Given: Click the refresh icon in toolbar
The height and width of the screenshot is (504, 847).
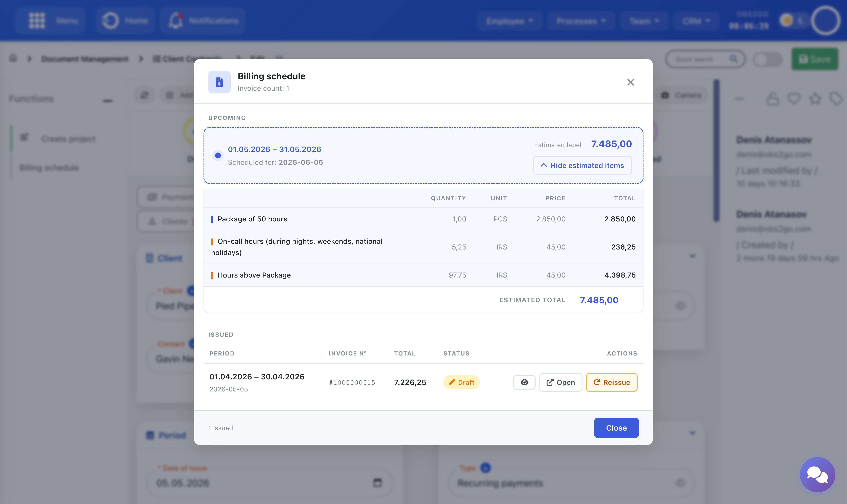Looking at the screenshot, I should [145, 95].
